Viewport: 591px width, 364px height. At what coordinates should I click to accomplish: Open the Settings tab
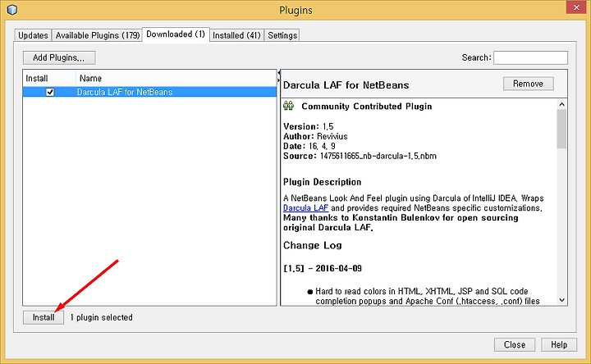point(282,35)
